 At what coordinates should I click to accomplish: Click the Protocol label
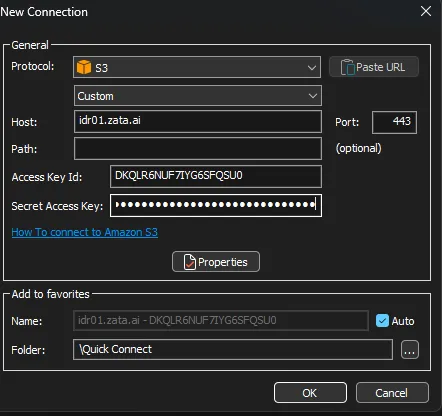coord(33,66)
